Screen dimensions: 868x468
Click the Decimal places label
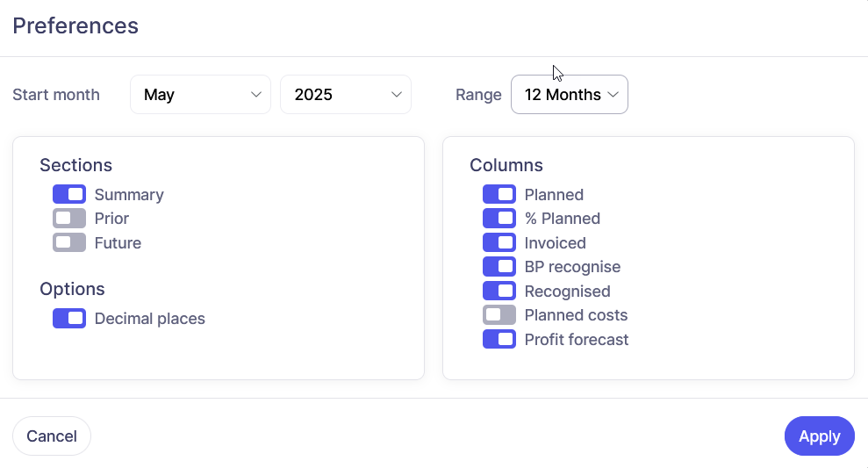pyautogui.click(x=149, y=319)
